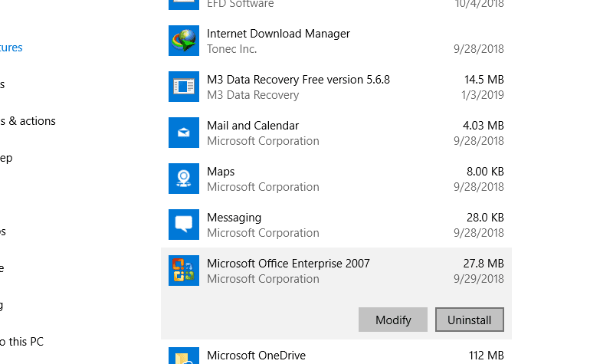613x364 pixels.
Task: Click the Internet Download Manager app icon
Action: click(184, 41)
